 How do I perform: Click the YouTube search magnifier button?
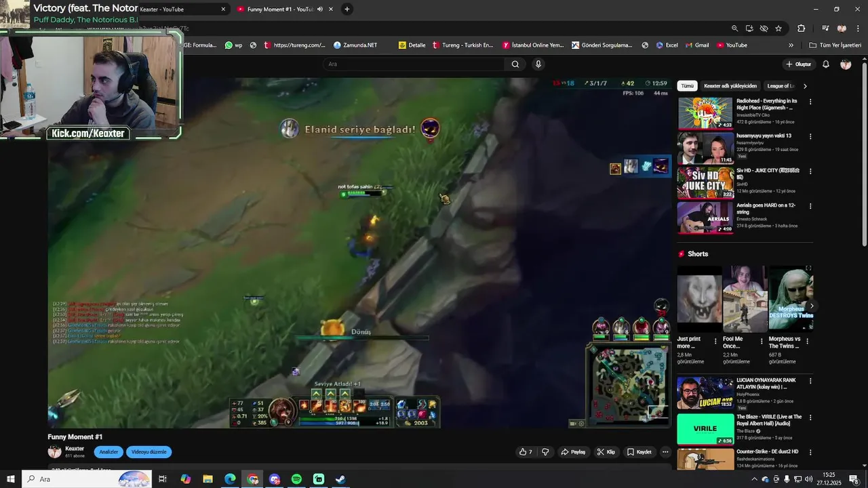tap(515, 64)
